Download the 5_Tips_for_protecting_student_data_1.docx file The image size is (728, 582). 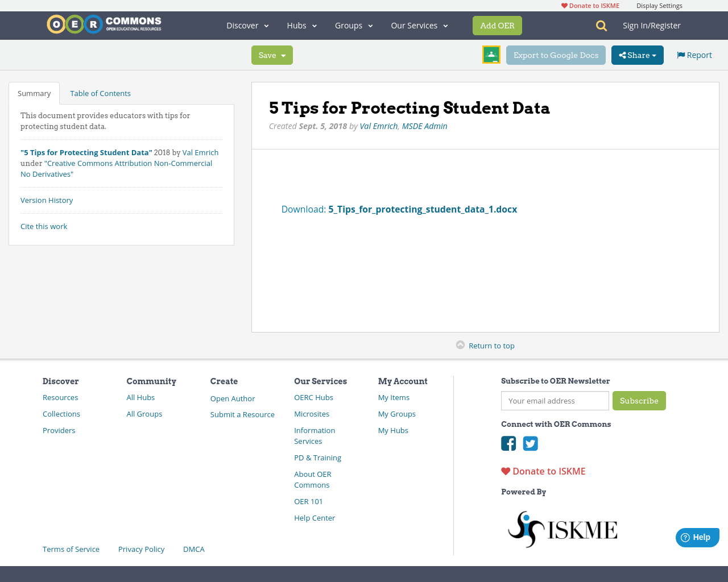pyautogui.click(x=423, y=209)
